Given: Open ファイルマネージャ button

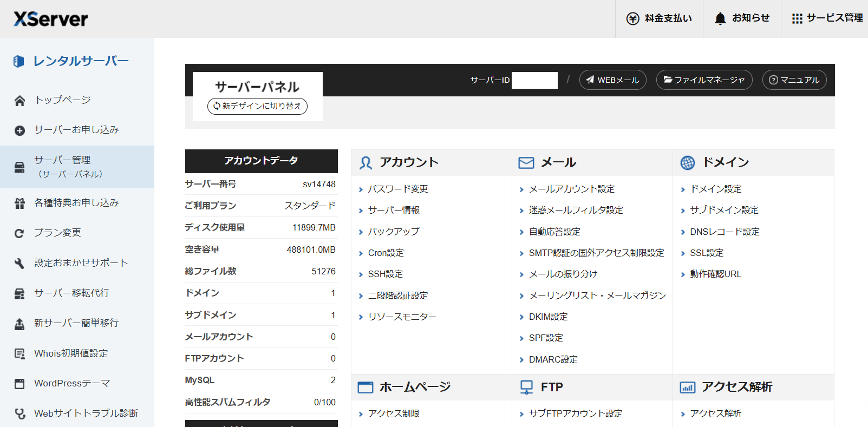Looking at the screenshot, I should click(x=704, y=80).
